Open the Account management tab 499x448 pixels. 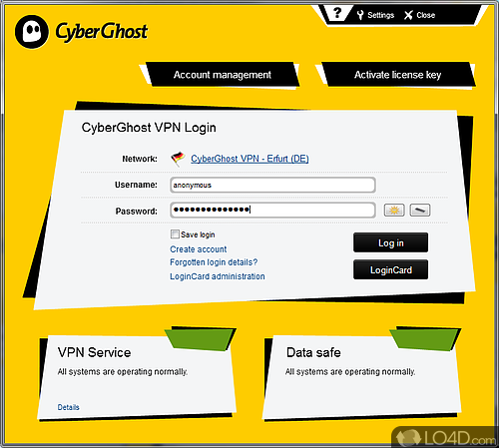click(223, 75)
